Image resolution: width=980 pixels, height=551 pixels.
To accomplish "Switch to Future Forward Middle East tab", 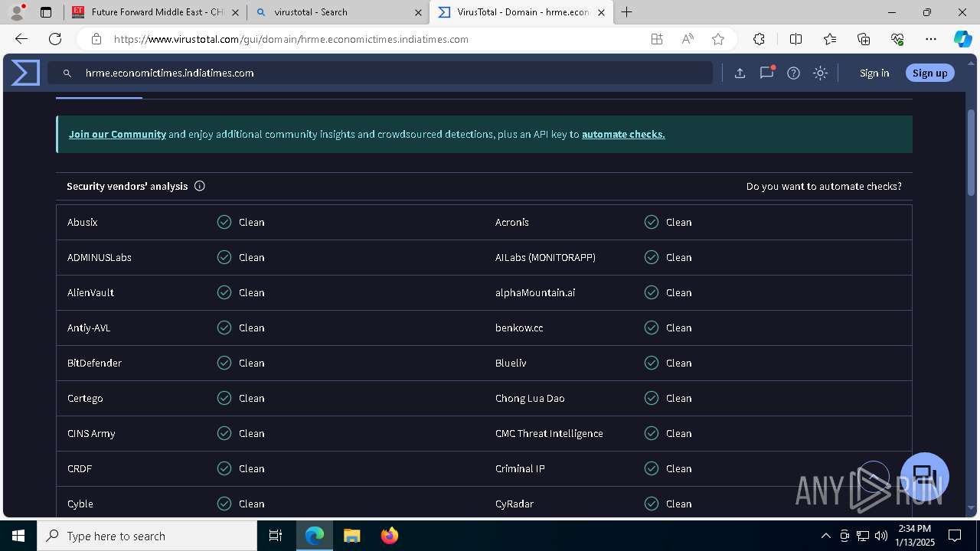I will coord(155,12).
